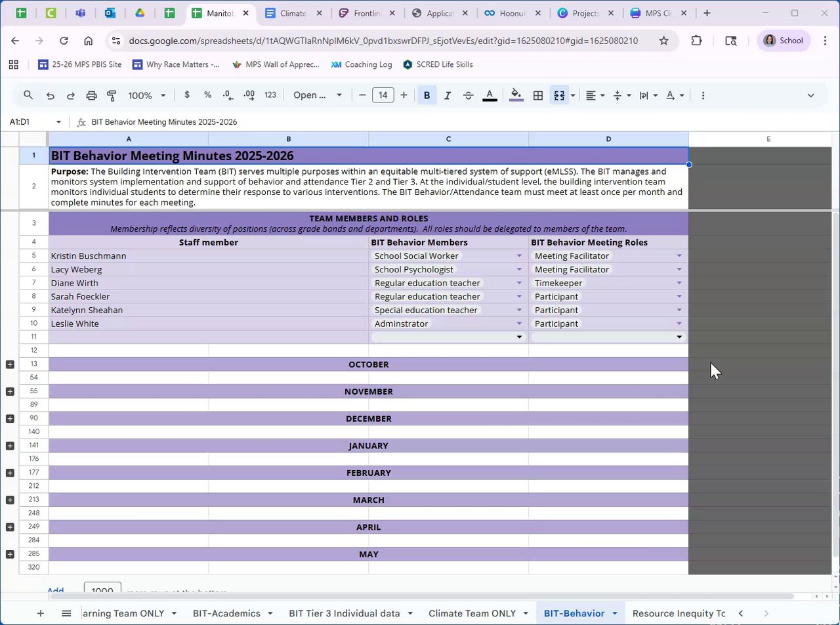Click the Add sheet plus button
840x625 pixels.
[41, 613]
